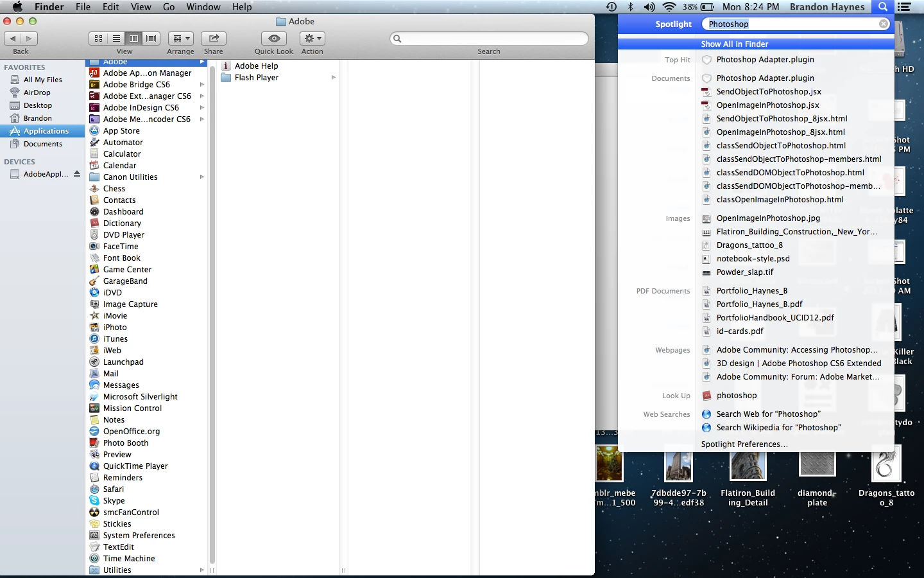Open the Go menu

[169, 7]
